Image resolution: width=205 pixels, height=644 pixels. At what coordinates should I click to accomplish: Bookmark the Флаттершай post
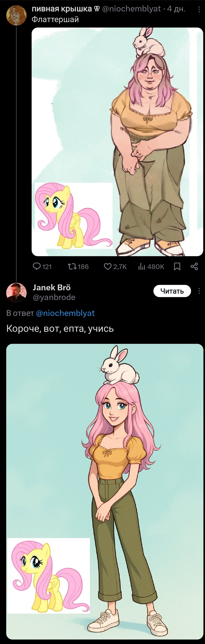click(x=177, y=266)
